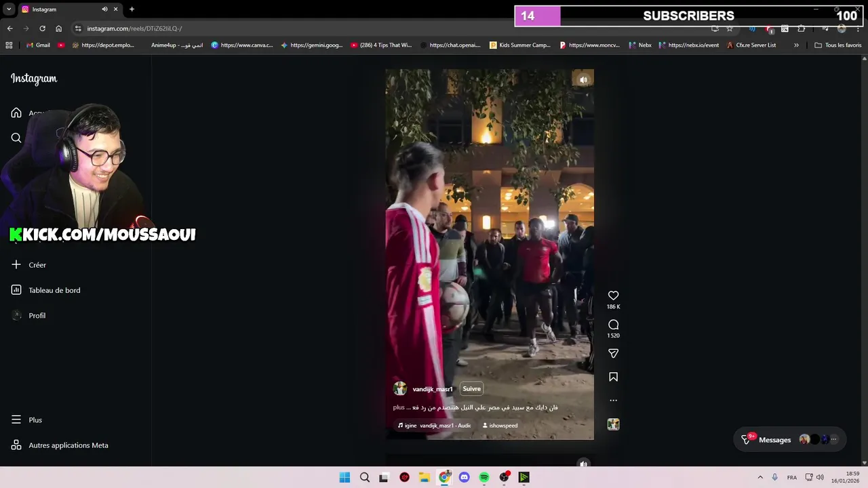Open a new browser tab

(132, 9)
